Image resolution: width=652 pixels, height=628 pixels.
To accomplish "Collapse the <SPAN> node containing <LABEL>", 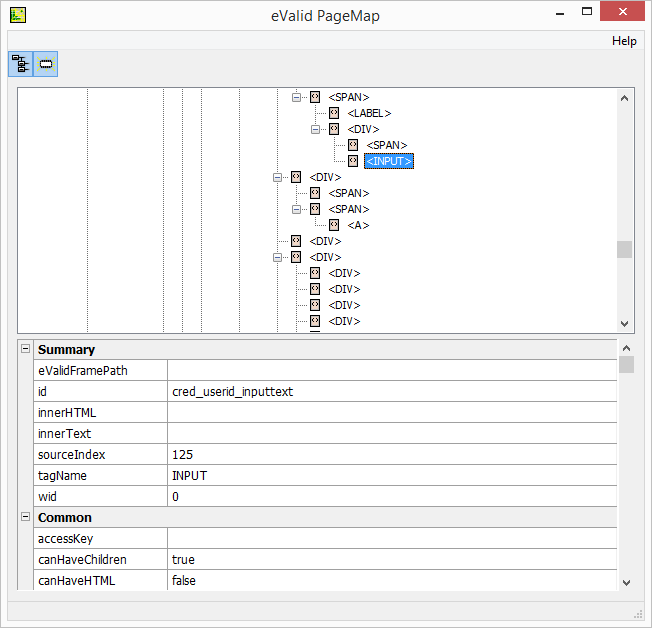I will 296,97.
